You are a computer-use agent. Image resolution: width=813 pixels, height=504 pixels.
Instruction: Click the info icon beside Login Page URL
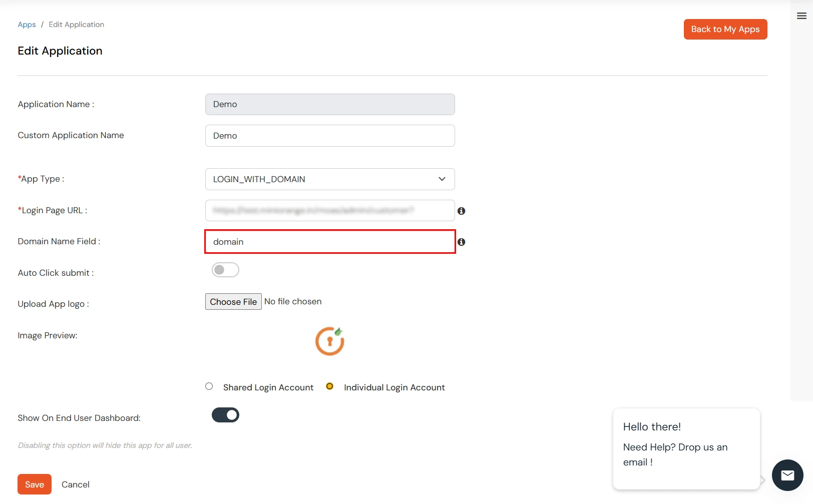tap(462, 211)
